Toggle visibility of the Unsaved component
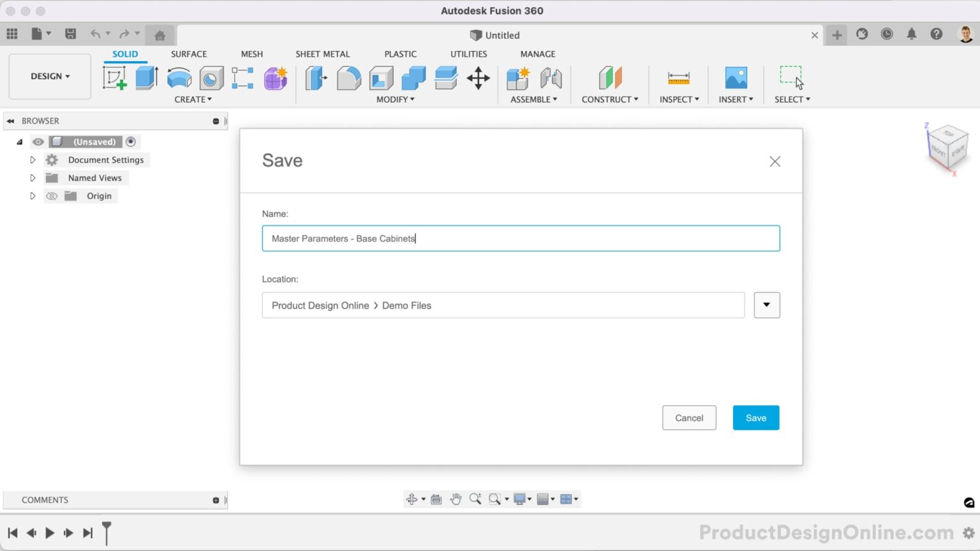Screen dimensions: 980x551 [x=38, y=142]
